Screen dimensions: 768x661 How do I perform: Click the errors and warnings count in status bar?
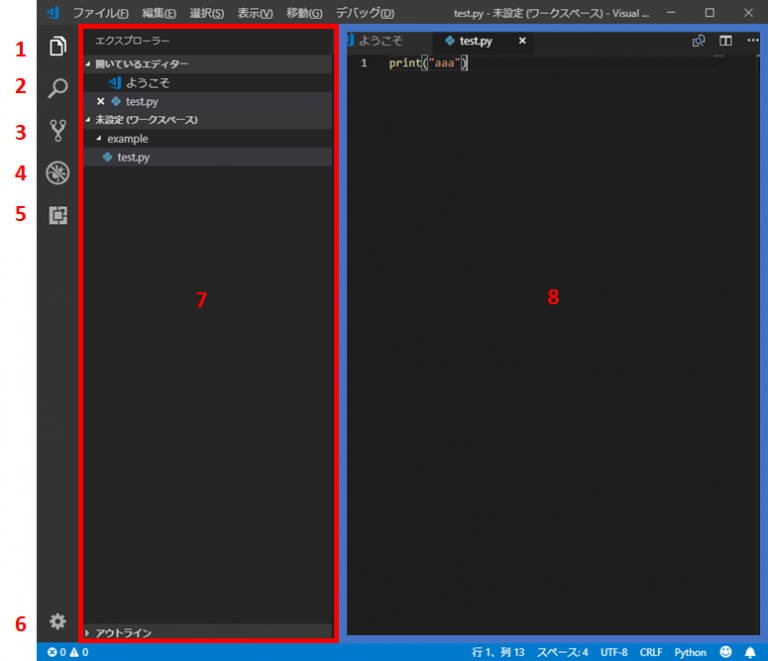(68, 652)
